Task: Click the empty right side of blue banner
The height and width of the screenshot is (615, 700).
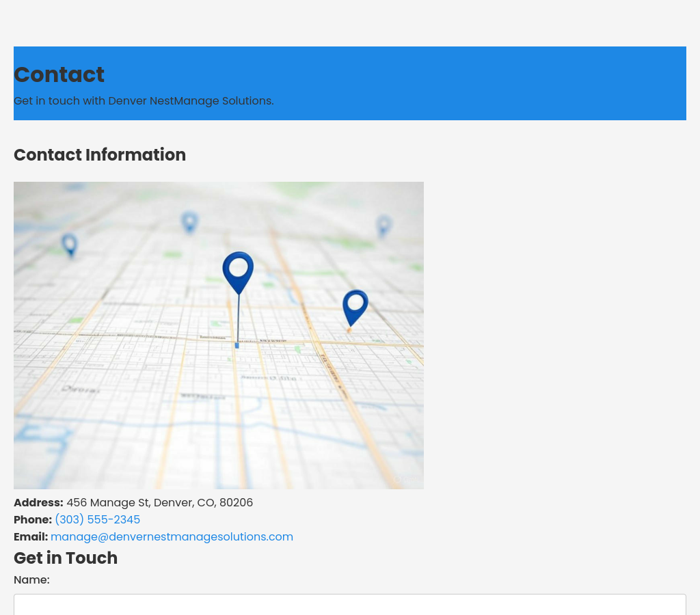Action: (x=547, y=82)
